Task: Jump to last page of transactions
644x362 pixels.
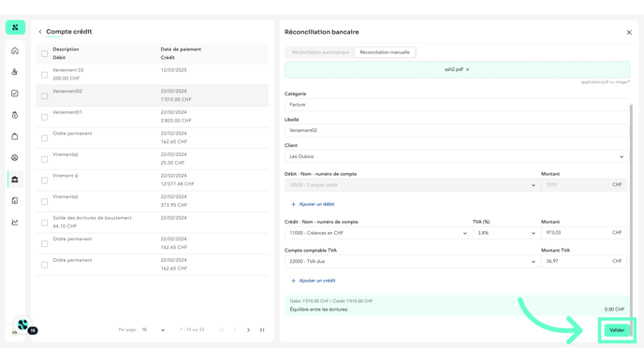Action: (x=262, y=330)
